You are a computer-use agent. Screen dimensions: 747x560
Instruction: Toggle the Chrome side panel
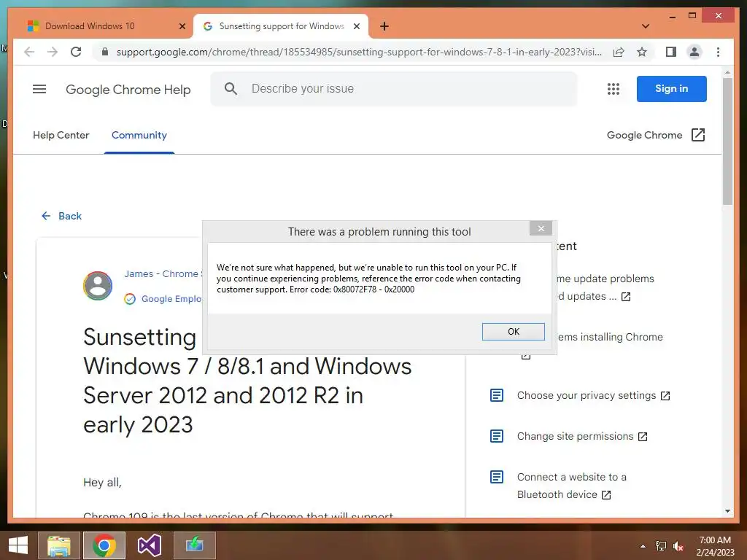(671, 52)
